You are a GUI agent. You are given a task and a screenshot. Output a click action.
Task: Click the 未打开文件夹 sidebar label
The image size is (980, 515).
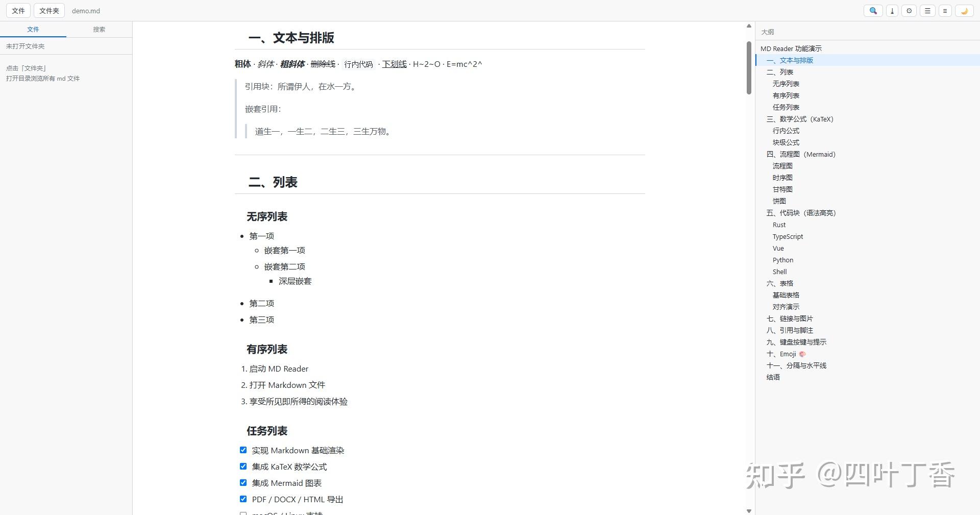click(26, 46)
